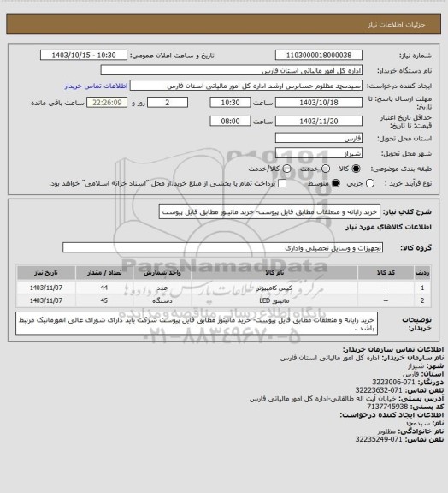Click need date of row 2
448x493 pixels.
pos(46,300)
